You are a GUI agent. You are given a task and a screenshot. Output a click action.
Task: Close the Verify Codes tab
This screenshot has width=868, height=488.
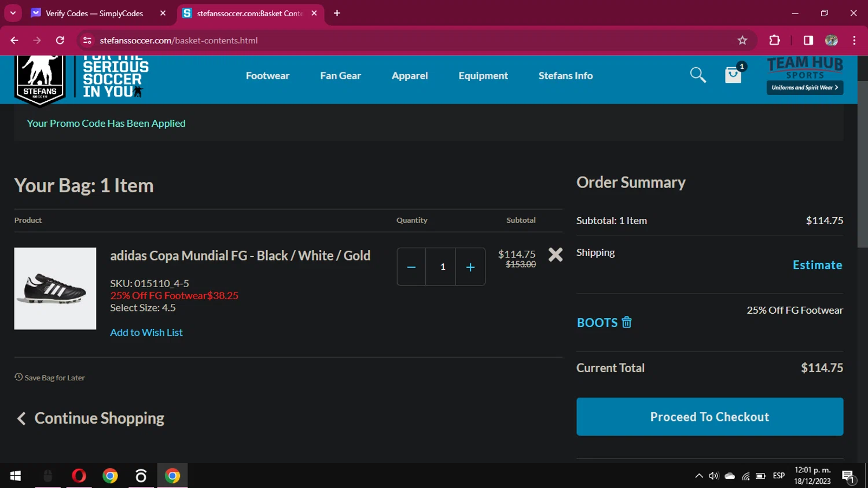click(x=163, y=13)
